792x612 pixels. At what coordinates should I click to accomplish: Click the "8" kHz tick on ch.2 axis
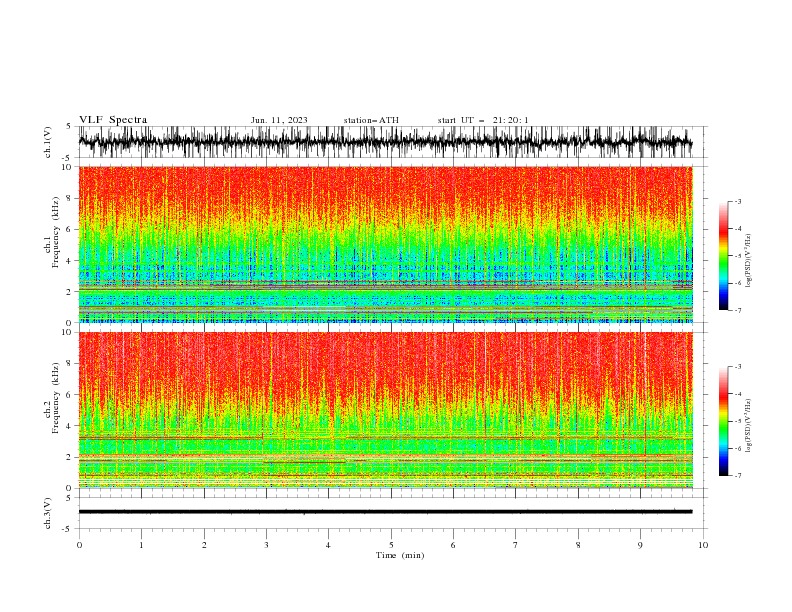[x=69, y=364]
